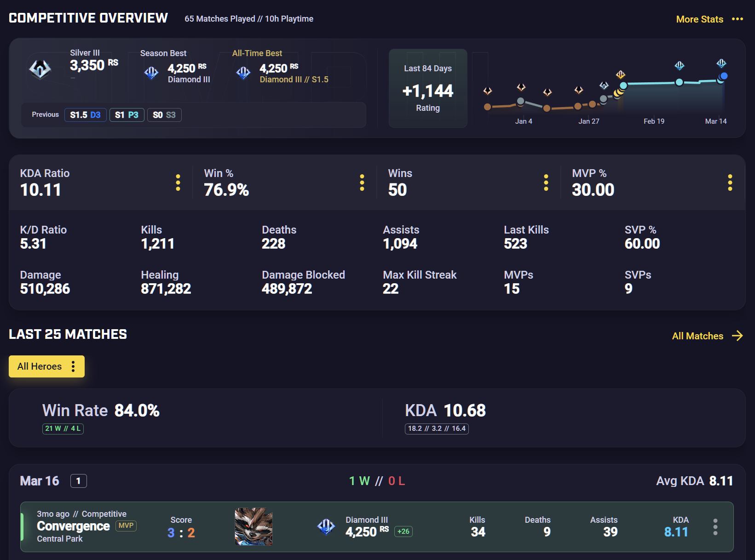This screenshot has height=560, width=755.
Task: Click the +26 rating change badge
Action: point(403,531)
